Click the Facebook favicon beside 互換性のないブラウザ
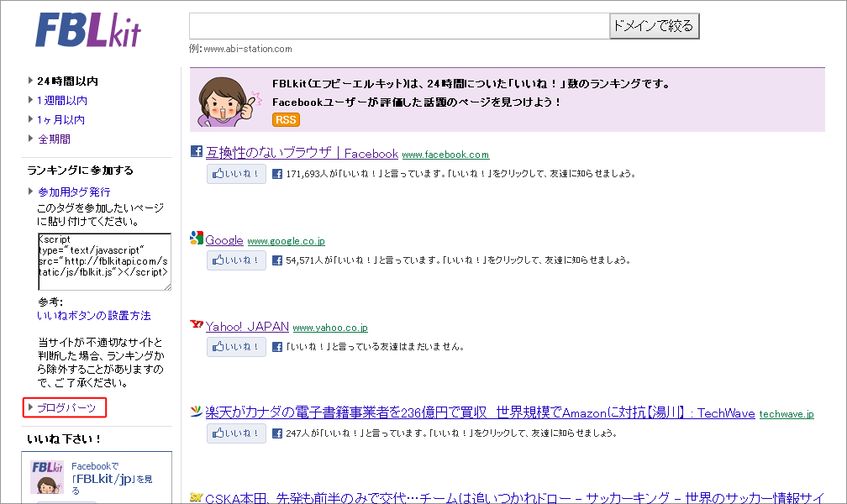This screenshot has height=504, width=847. 197,151
